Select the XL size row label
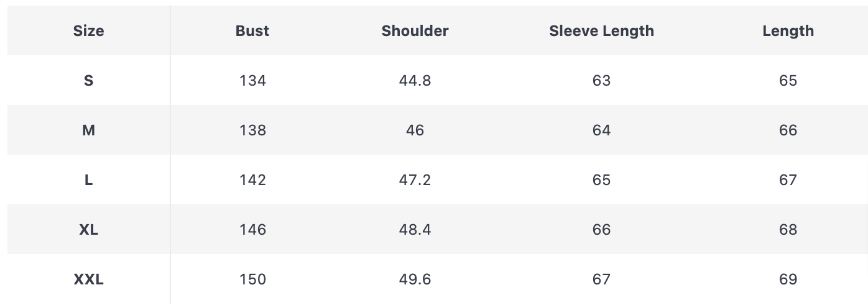 (x=88, y=230)
